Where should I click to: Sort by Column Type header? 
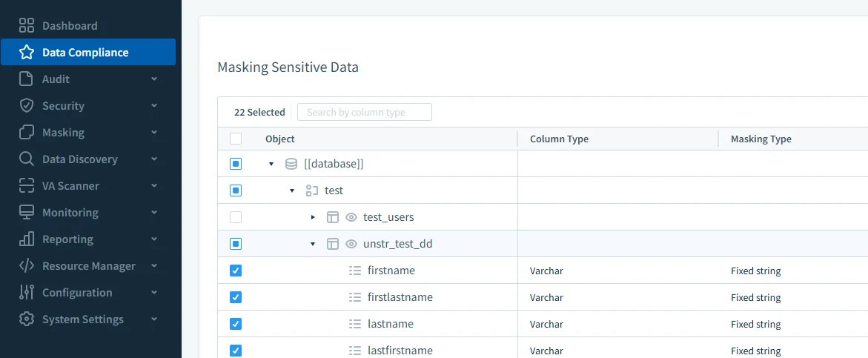[x=559, y=139]
